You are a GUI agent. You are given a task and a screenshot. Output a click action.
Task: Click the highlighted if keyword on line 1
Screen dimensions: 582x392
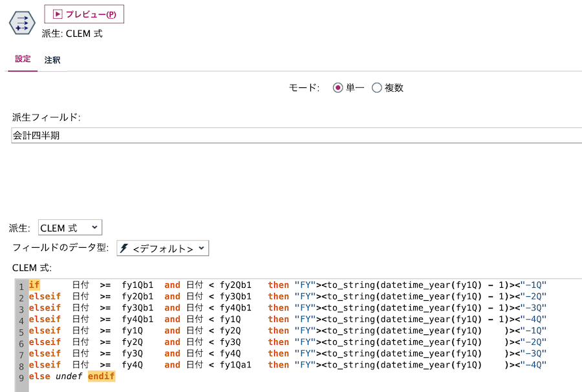coord(34,285)
